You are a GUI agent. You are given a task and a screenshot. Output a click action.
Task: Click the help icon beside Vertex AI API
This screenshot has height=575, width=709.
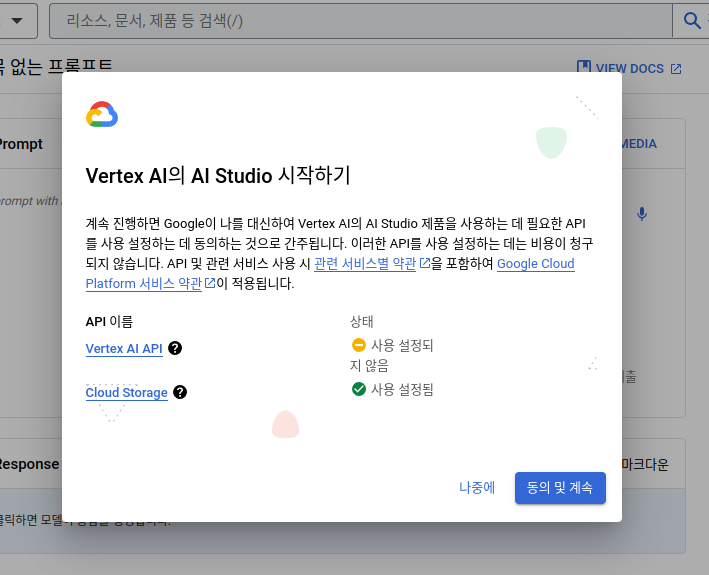point(175,348)
